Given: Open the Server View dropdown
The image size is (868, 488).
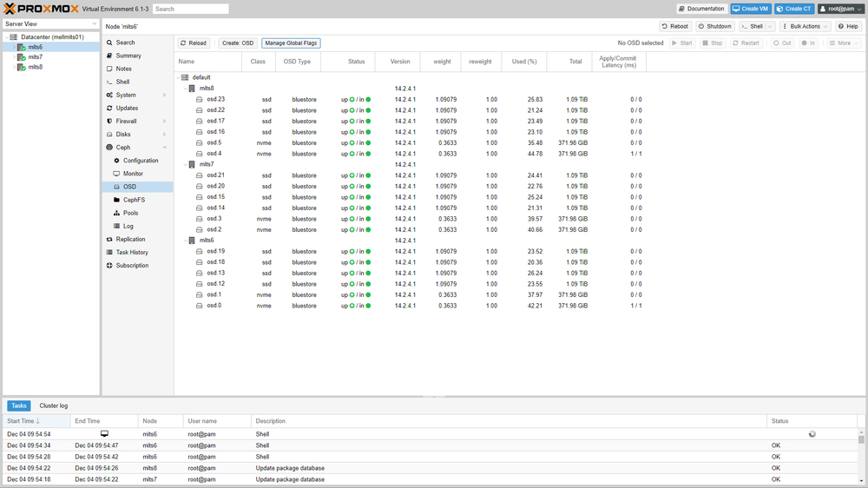Looking at the screenshot, I should click(51, 24).
